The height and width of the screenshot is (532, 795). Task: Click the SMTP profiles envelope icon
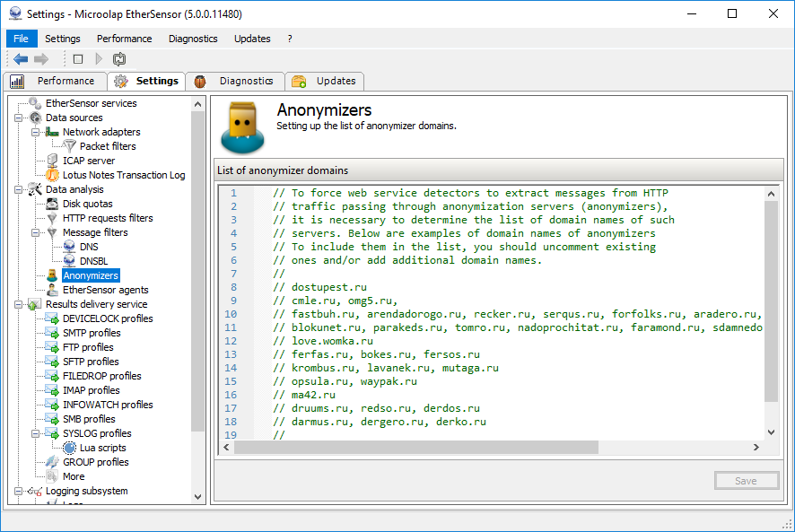52,333
